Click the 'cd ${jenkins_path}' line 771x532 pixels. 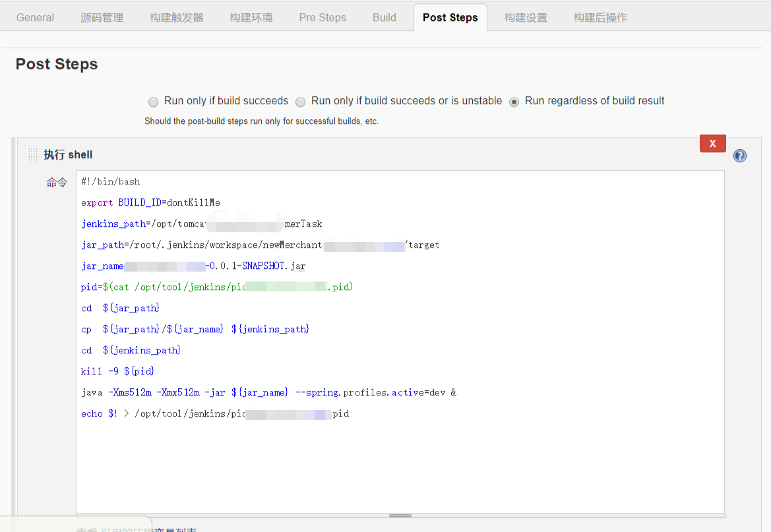pos(131,350)
